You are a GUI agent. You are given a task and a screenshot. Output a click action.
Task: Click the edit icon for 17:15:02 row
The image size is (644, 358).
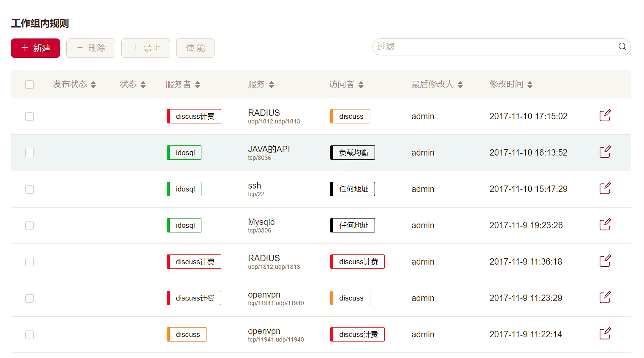pyautogui.click(x=605, y=115)
